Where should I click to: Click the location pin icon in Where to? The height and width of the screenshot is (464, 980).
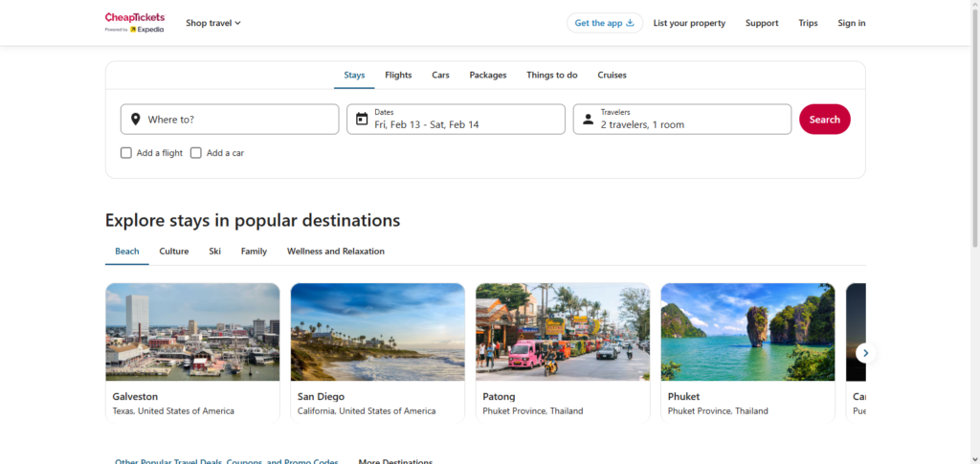tap(135, 120)
